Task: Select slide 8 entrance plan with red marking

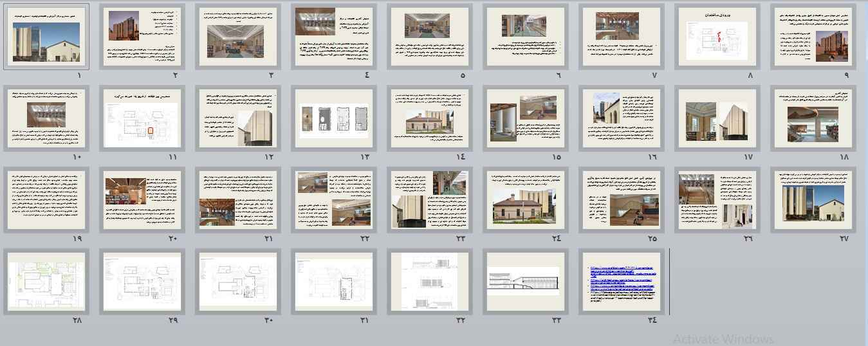Action: [x=717, y=36]
